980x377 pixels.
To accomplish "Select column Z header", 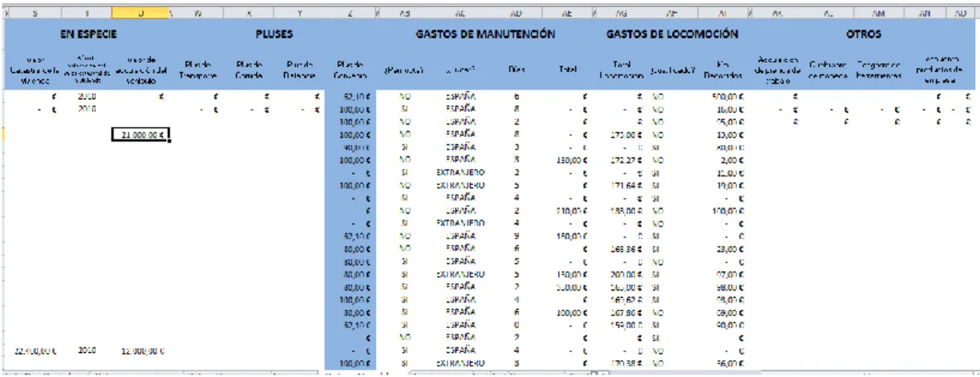I will click(x=350, y=14).
